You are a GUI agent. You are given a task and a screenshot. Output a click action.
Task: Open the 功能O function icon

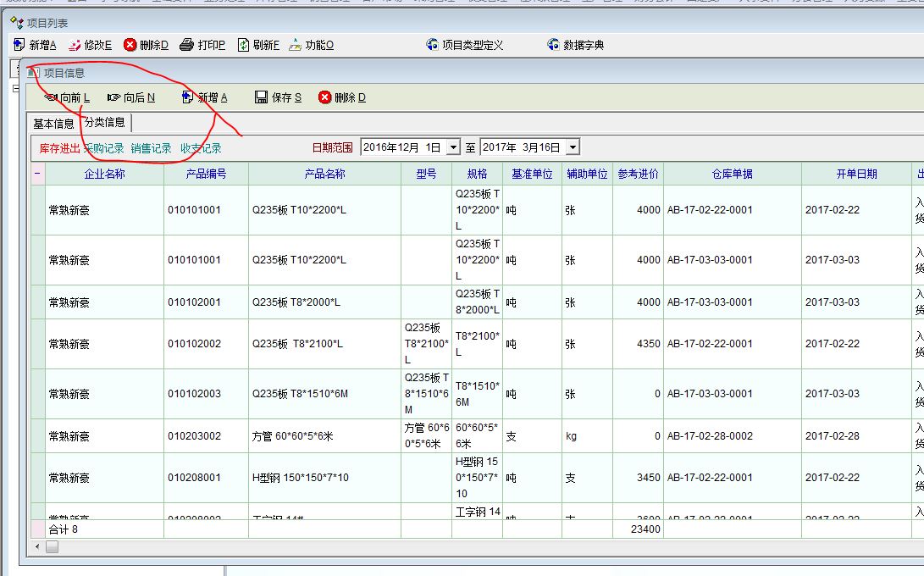coord(295,45)
